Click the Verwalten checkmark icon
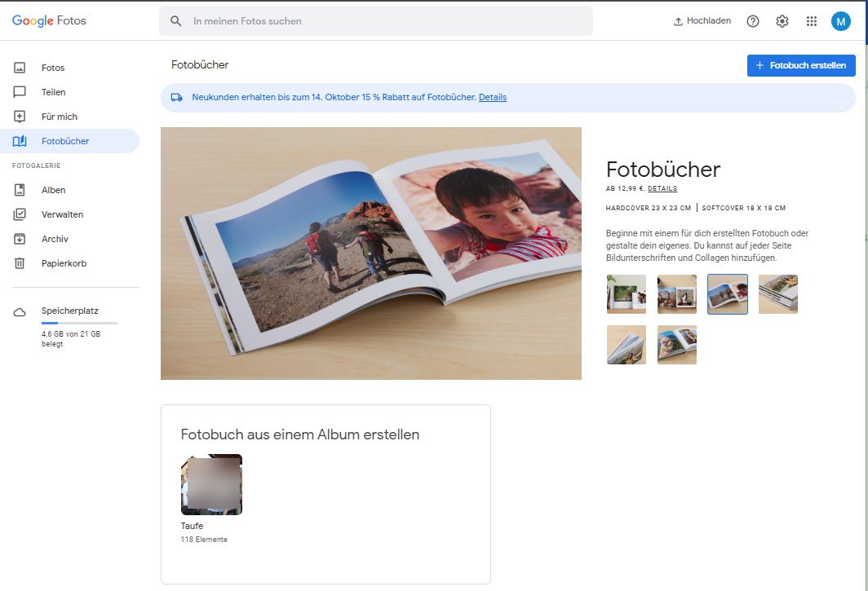This screenshot has width=868, height=591. tap(20, 214)
